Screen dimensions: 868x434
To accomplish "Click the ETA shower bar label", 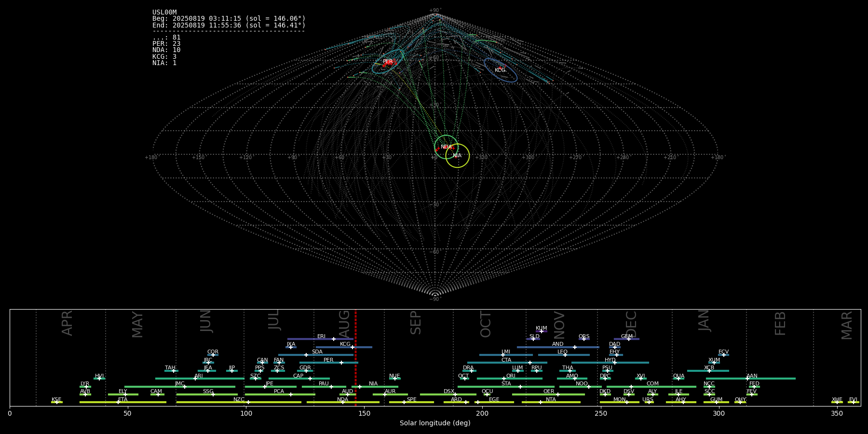I will coord(123,400).
